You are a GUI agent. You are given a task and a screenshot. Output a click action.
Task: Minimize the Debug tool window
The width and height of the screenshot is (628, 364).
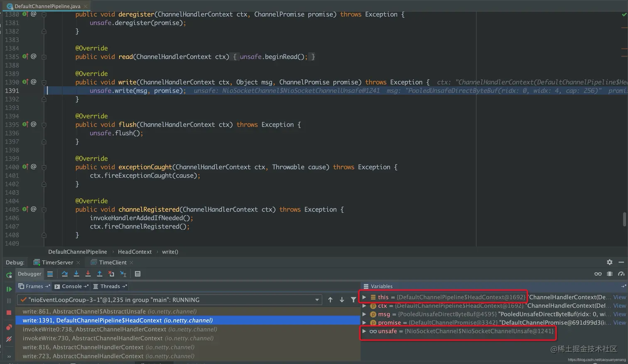[x=621, y=262]
